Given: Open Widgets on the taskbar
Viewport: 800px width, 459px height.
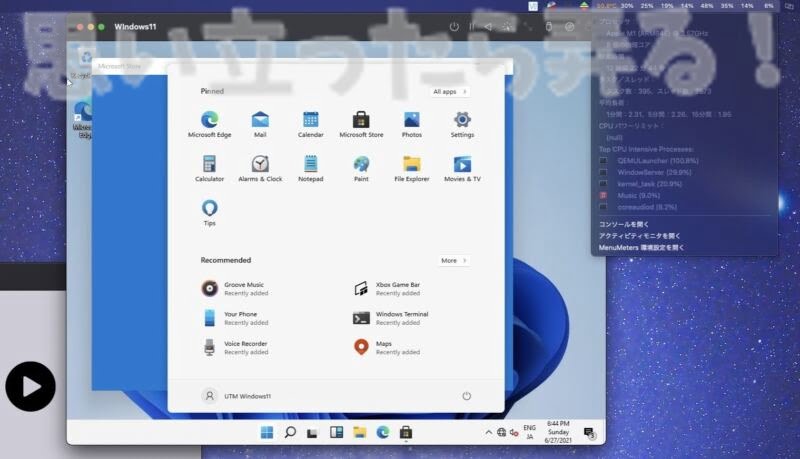Looking at the screenshot, I should 336,432.
